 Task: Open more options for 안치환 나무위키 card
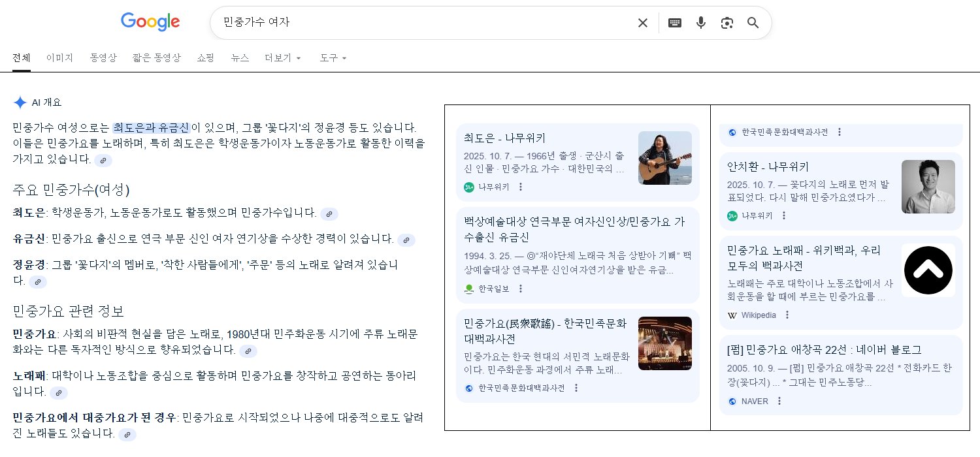click(x=784, y=215)
